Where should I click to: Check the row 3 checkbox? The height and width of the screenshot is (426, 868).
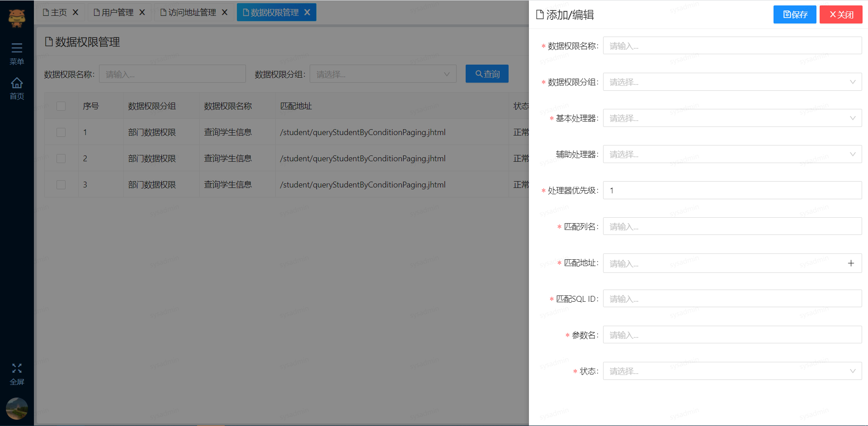pos(61,185)
